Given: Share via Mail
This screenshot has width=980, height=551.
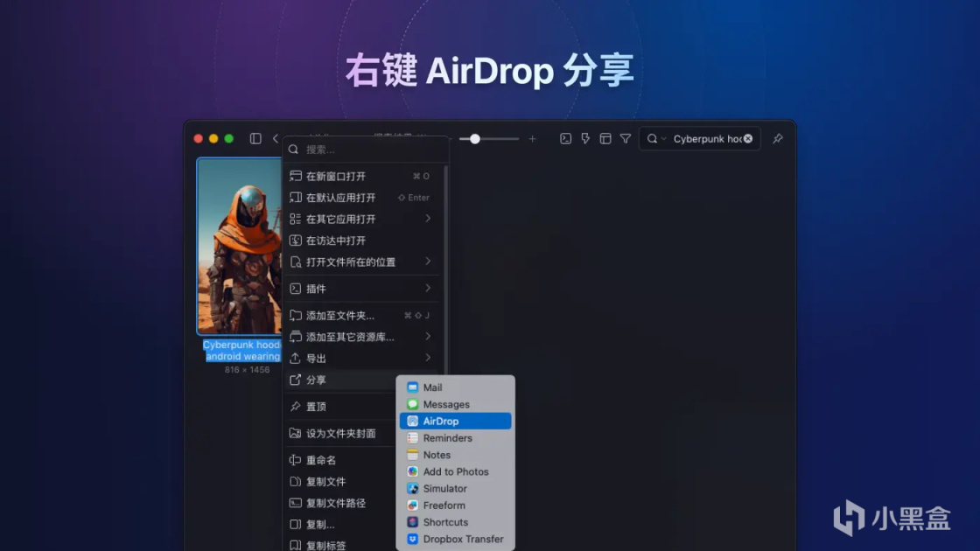Looking at the screenshot, I should (455, 387).
